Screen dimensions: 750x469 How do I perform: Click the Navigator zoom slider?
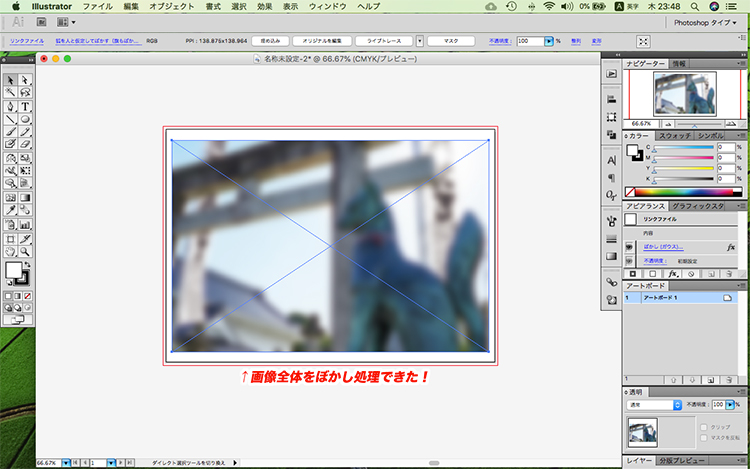point(699,124)
